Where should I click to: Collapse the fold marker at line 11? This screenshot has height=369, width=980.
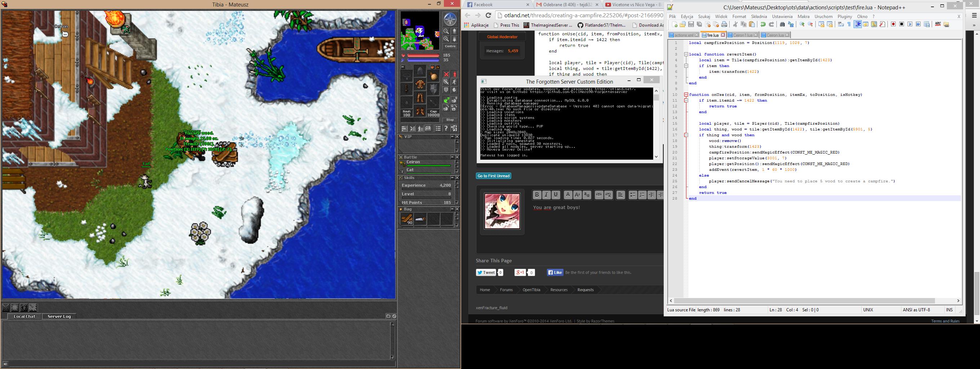(686, 101)
